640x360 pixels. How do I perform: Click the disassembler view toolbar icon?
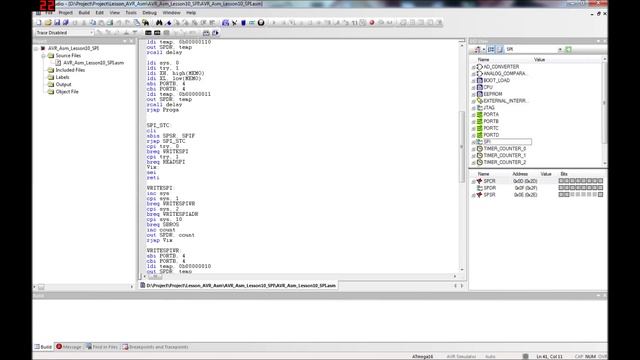pyautogui.click(x=206, y=33)
